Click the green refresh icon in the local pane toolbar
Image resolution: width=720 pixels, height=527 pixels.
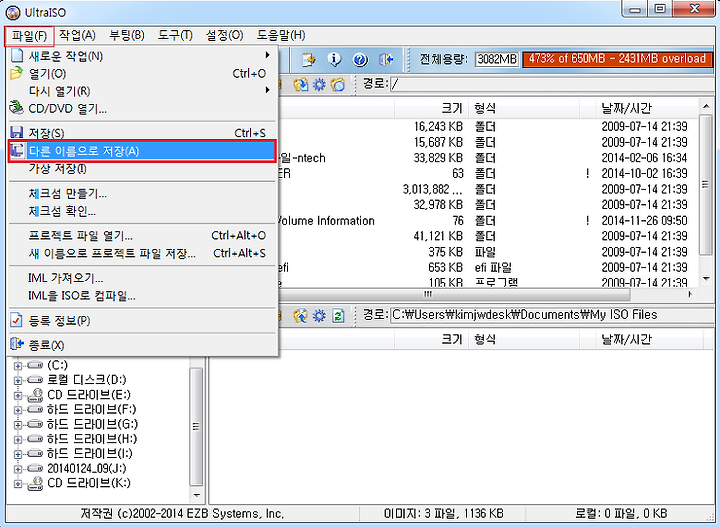[x=338, y=315]
